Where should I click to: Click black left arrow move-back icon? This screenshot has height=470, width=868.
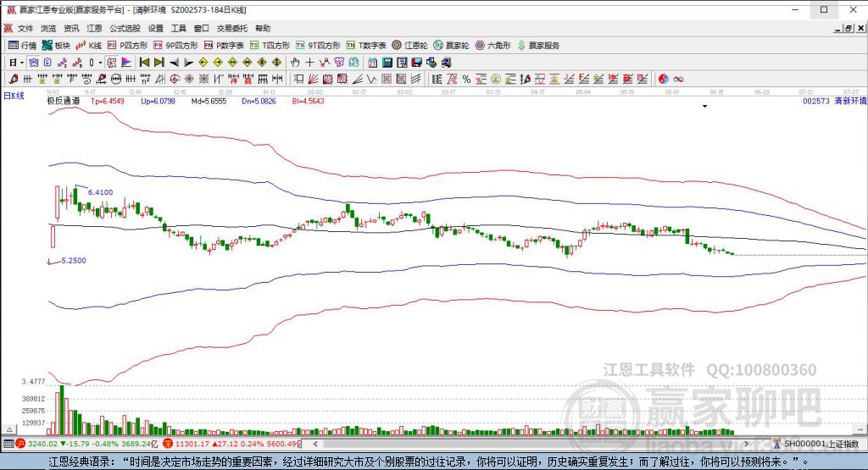click(175, 63)
